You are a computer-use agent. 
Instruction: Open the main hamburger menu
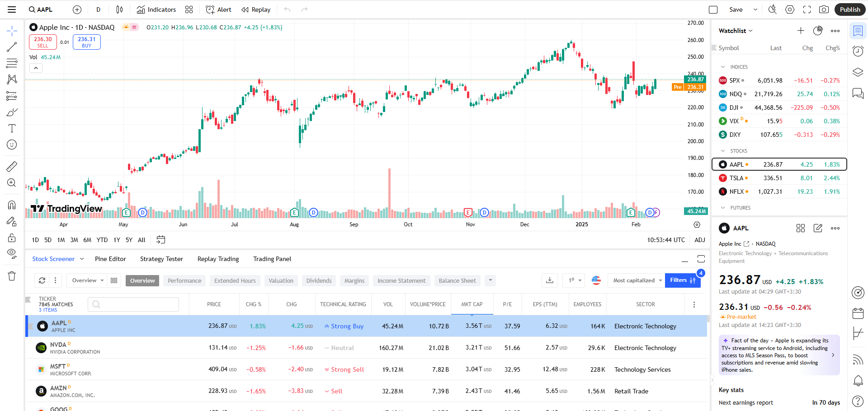point(12,9)
